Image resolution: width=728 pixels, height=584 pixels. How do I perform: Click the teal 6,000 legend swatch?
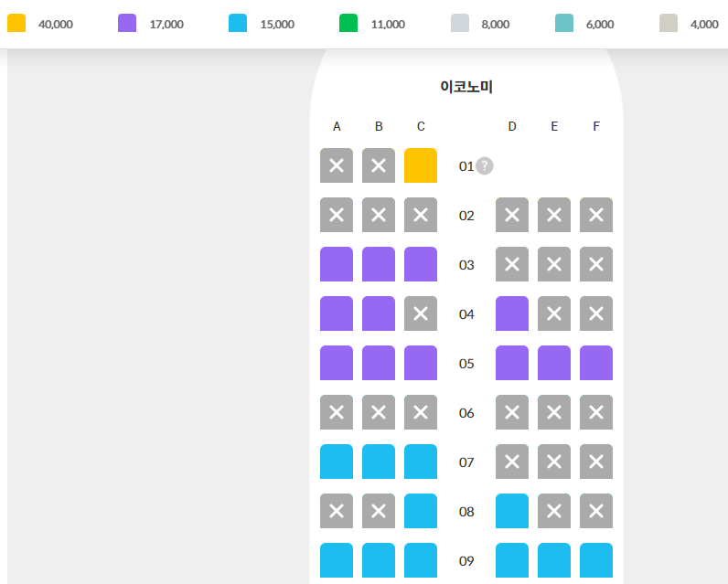(x=564, y=24)
